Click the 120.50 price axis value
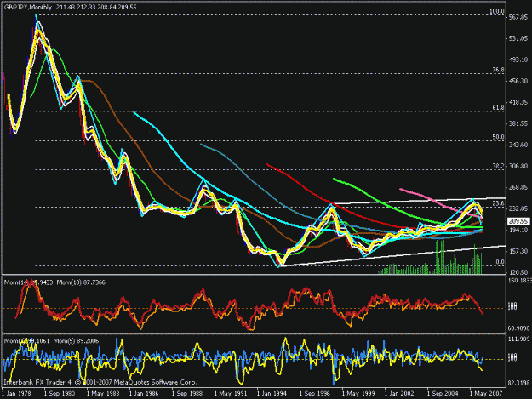Screen dimensions: 532x399 coord(518,272)
